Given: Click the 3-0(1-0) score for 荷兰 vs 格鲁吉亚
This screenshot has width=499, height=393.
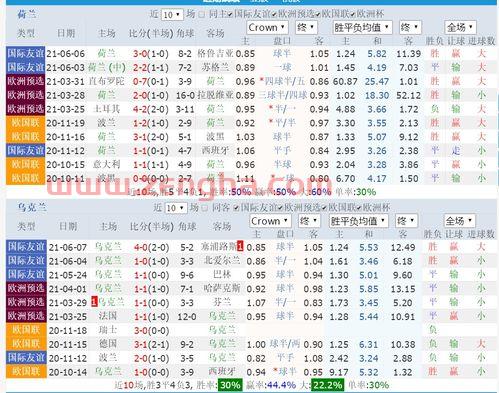Looking at the screenshot, I should click(x=151, y=54).
